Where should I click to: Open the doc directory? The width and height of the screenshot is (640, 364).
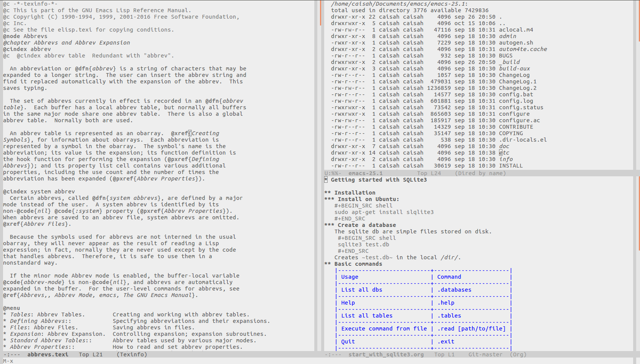pos(504,146)
